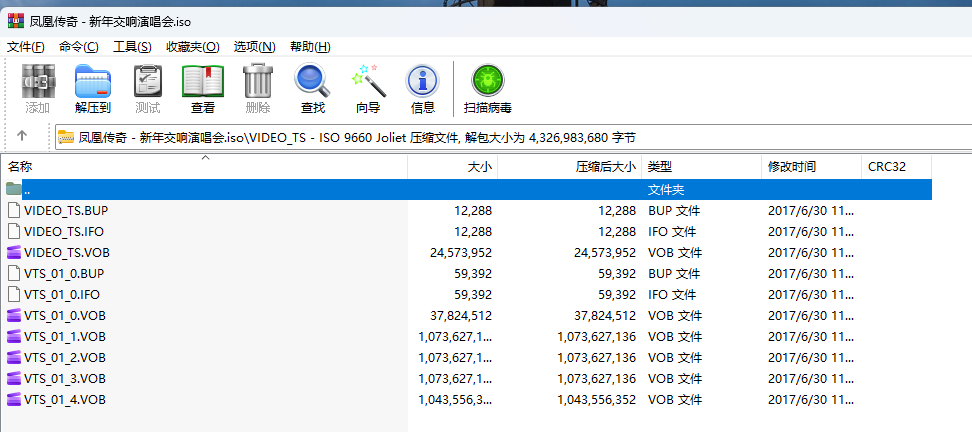Select the VIDEO_TS.VOB file name
Screen dimensions: 972x432
click(x=67, y=253)
